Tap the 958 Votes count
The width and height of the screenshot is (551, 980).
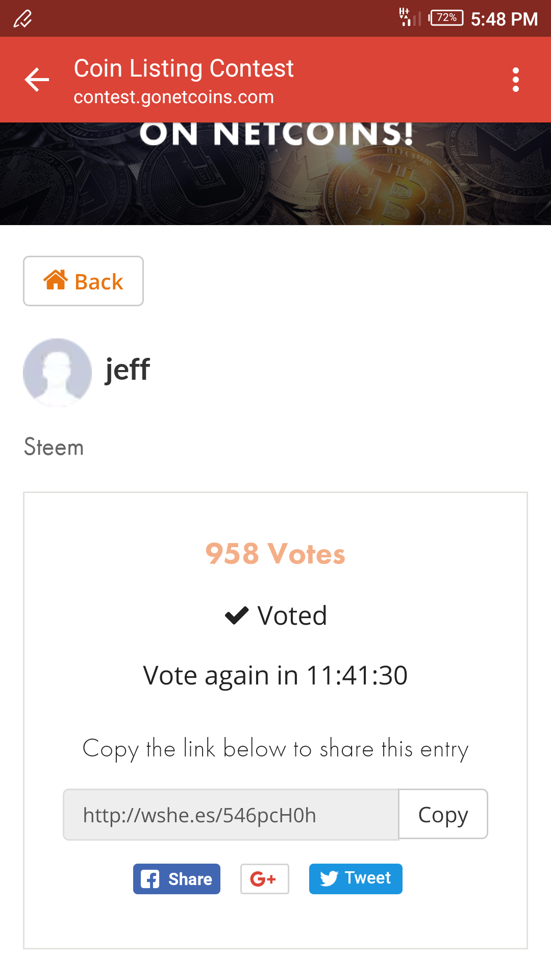(275, 554)
